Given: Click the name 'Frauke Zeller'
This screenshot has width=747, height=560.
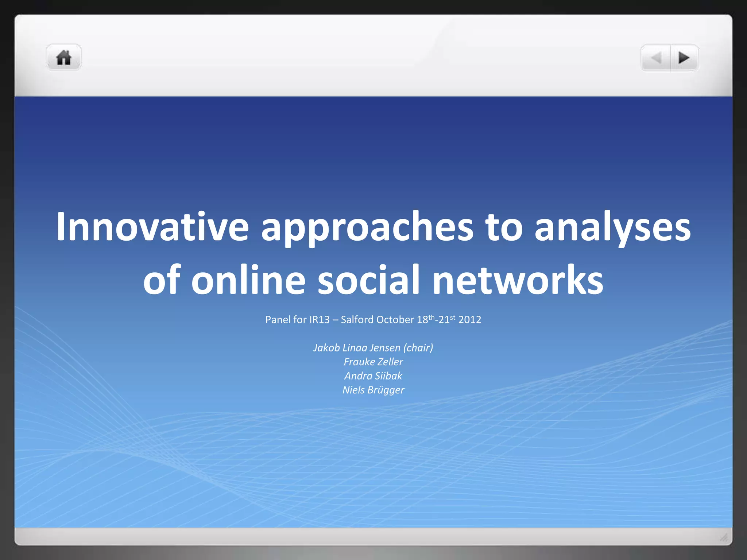Looking at the screenshot, I should point(373,362).
